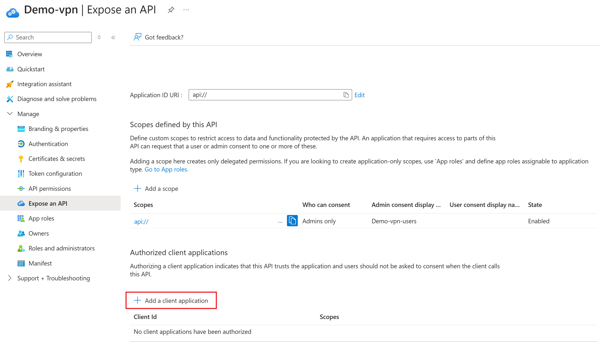Open the Manifest menu item
The height and width of the screenshot is (364, 600).
(x=40, y=263)
